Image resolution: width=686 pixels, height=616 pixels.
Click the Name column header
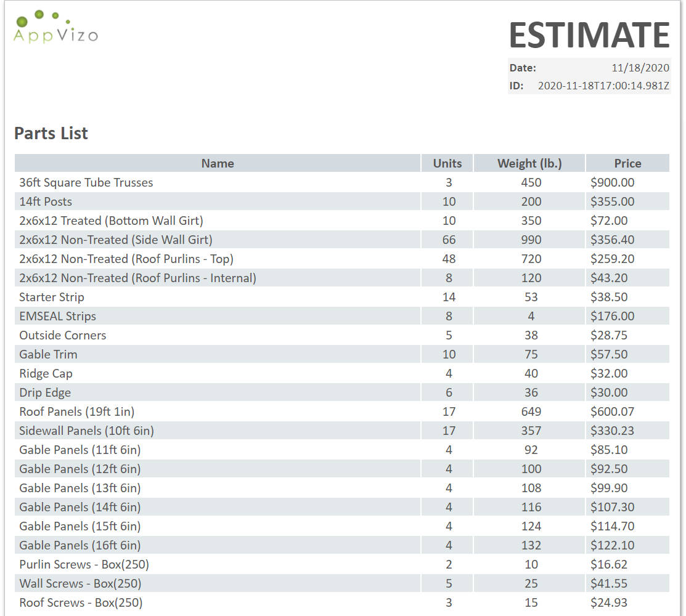(218, 163)
